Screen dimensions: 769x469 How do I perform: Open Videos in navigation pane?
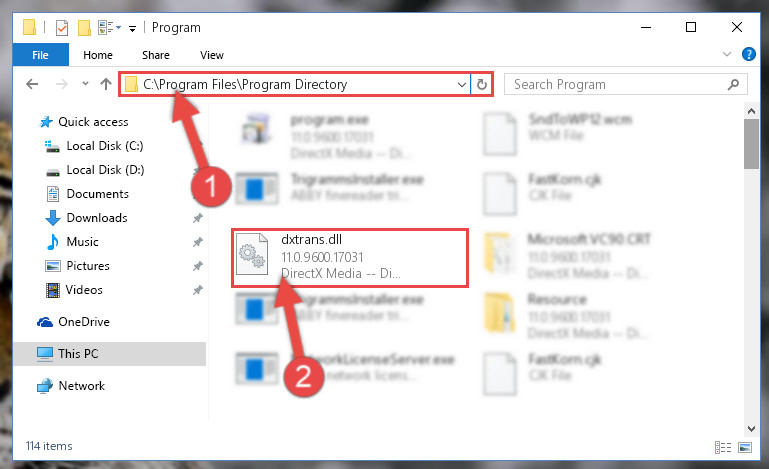(x=84, y=290)
